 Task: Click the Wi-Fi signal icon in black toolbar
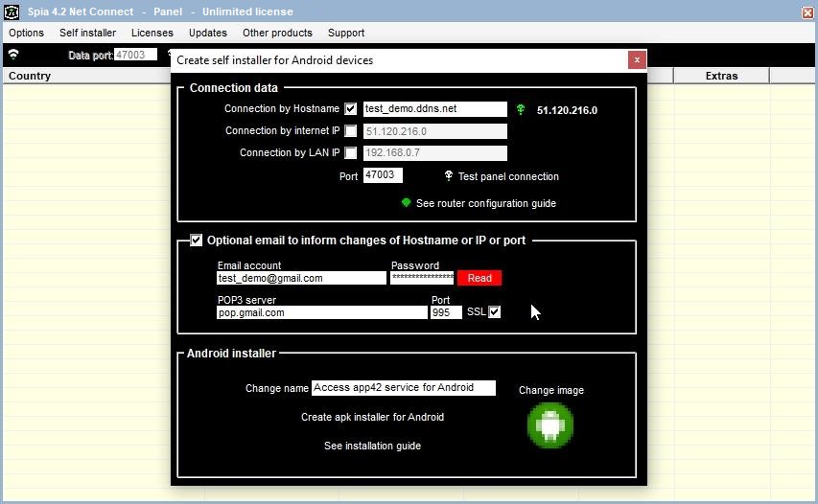(13, 55)
